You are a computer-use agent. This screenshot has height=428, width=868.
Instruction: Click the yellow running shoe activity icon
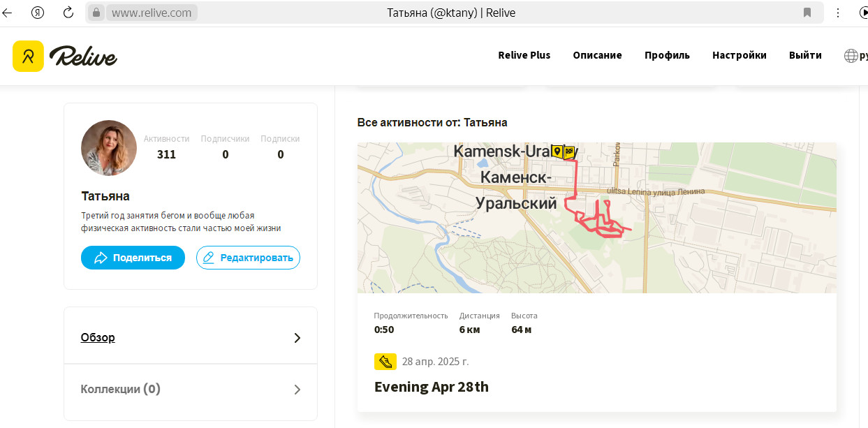pos(384,362)
